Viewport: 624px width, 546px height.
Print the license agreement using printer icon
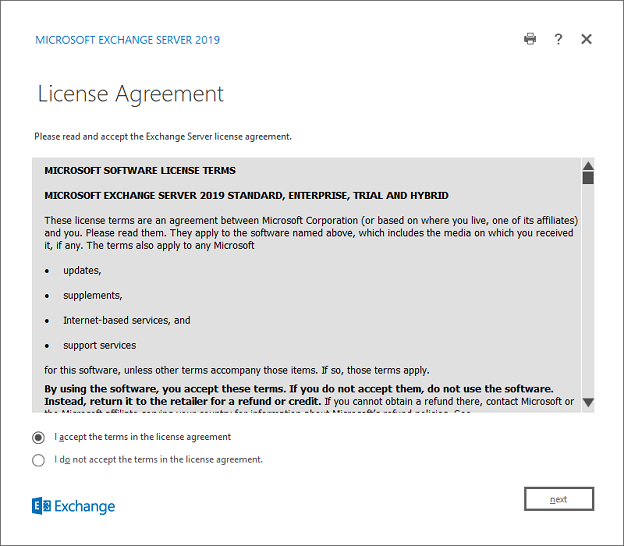click(x=530, y=39)
